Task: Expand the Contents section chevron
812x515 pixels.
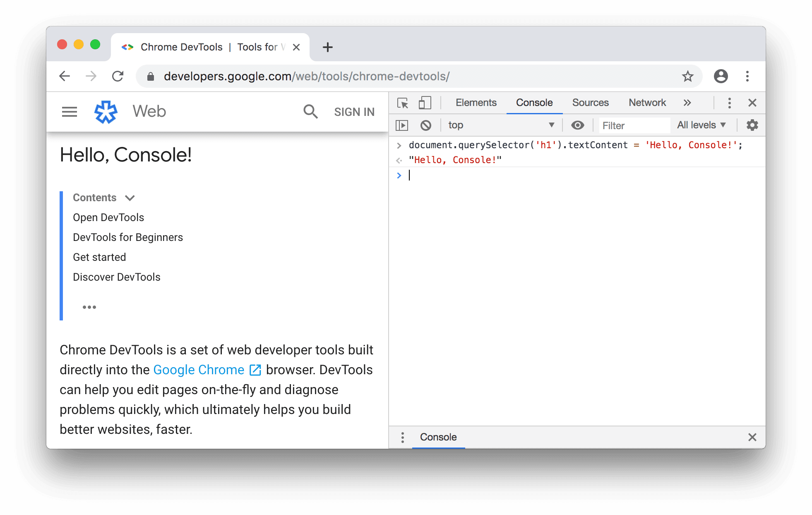Action: pos(131,198)
